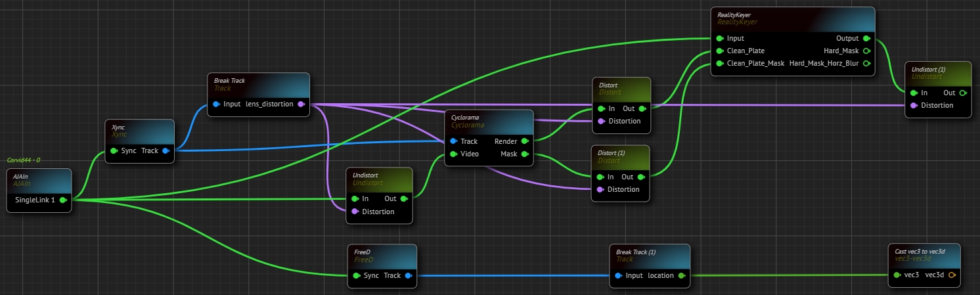The height and width of the screenshot is (295, 980).
Task: Click the Clean_Plate input pin on RealityKeyer
Action: click(720, 51)
